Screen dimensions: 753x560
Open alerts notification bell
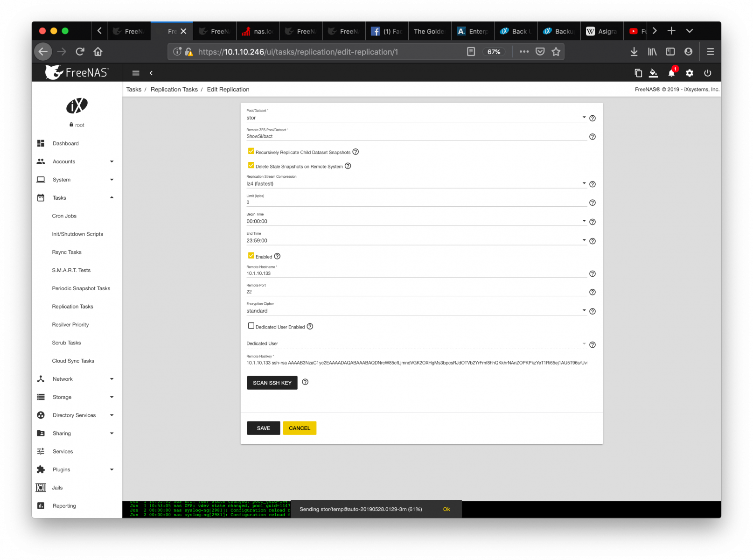click(x=671, y=73)
